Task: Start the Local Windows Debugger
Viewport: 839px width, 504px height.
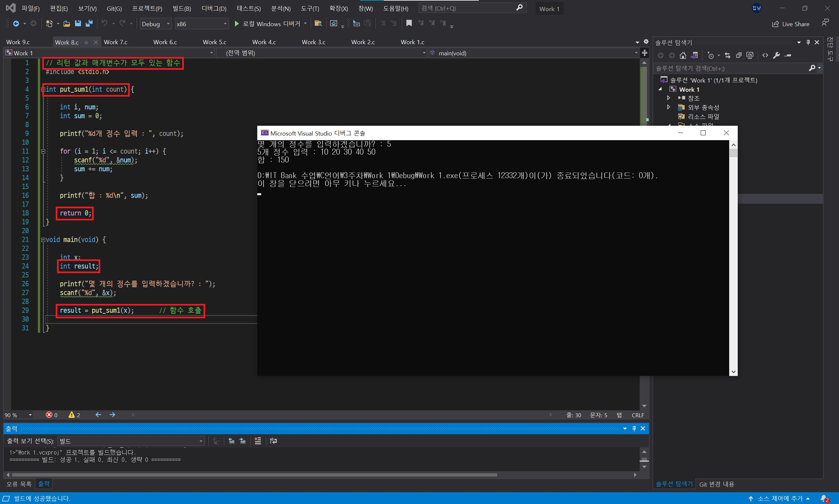Action: [267, 24]
